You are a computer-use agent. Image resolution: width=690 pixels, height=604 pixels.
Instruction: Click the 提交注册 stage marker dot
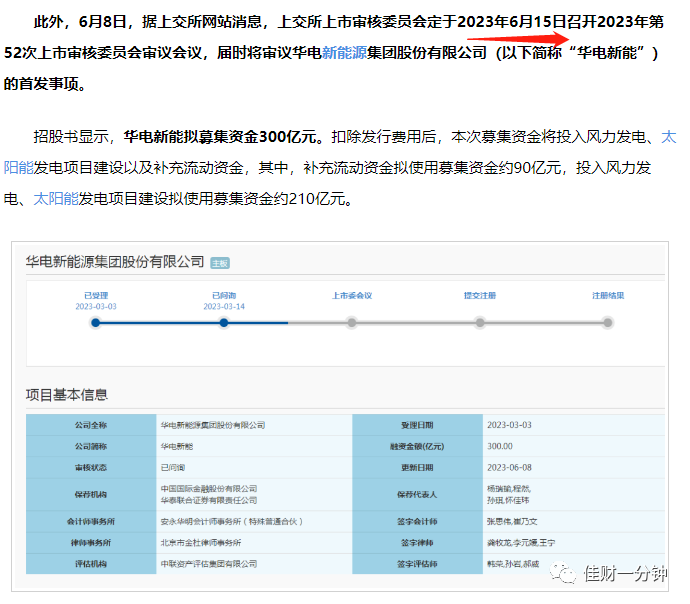pyautogui.click(x=480, y=323)
